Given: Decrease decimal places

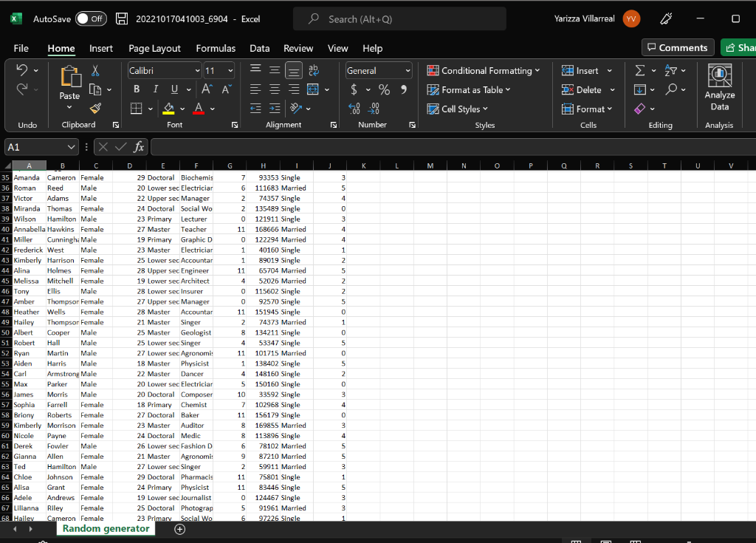Looking at the screenshot, I should (374, 109).
